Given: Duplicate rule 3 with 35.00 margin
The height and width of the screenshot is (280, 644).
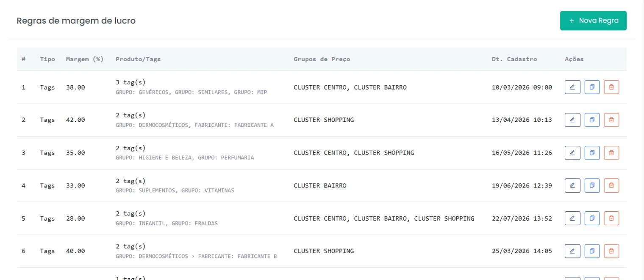Looking at the screenshot, I should pos(592,152).
